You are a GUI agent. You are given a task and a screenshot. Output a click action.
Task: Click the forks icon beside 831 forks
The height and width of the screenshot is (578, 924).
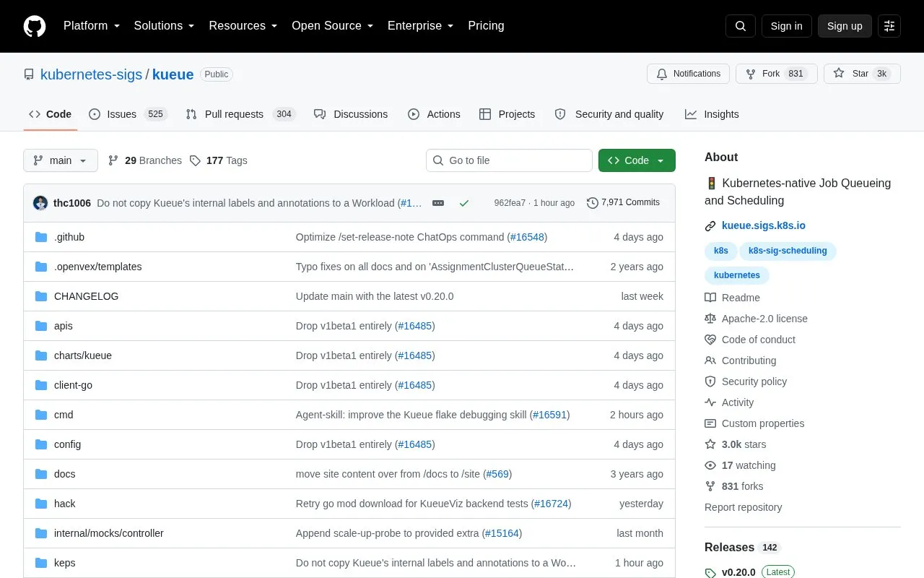(710, 486)
